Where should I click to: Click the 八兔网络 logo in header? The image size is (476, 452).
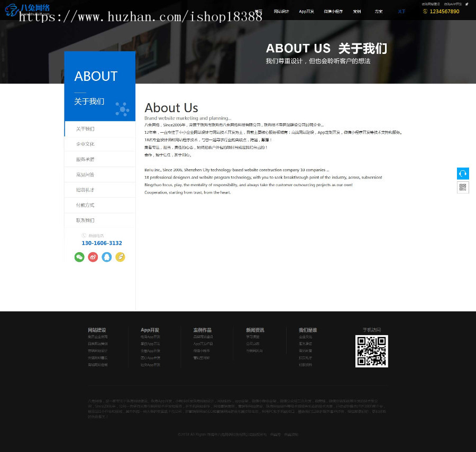28,10
